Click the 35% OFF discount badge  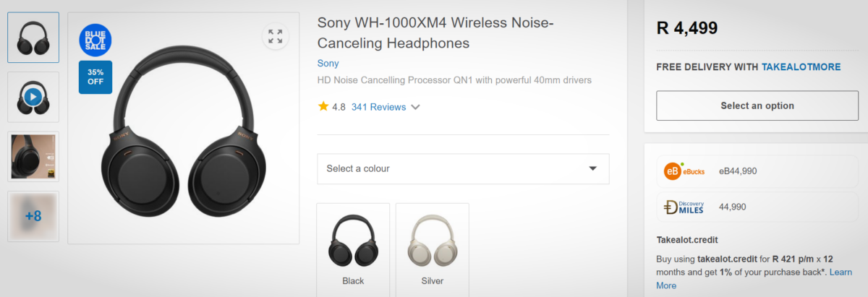[95, 77]
